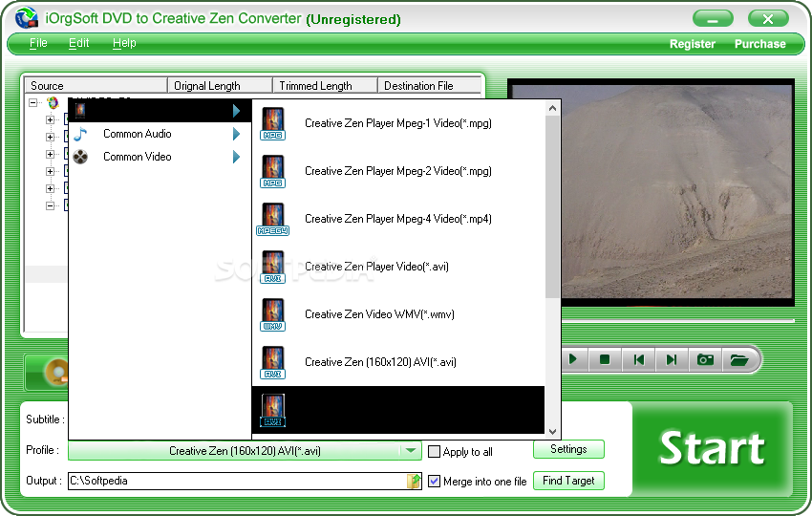Open the Common Video category
Screen dimensions: 812x516
tap(159, 157)
